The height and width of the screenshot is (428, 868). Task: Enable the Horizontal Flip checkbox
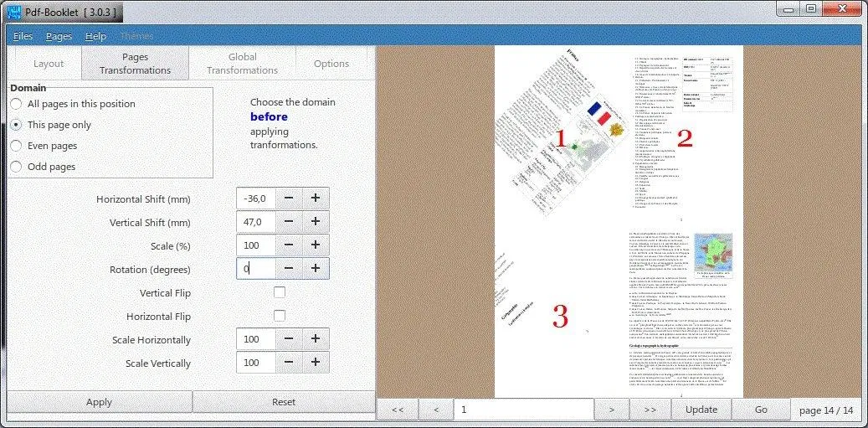click(280, 316)
